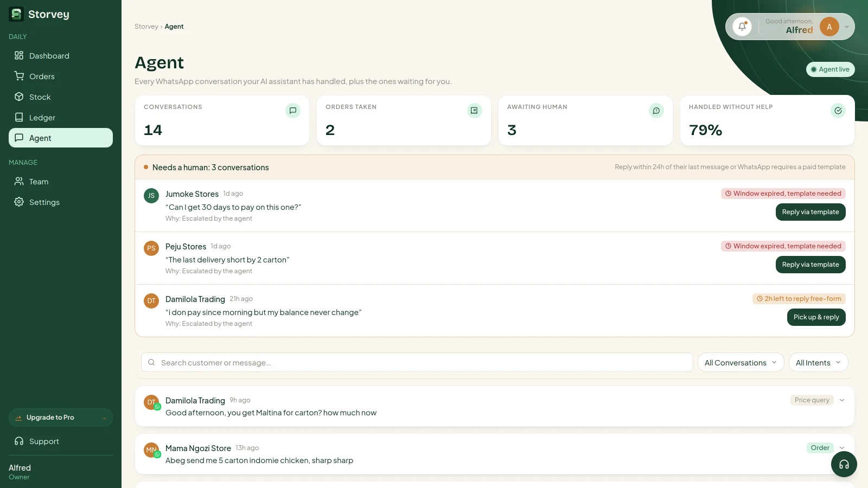
Task: Click 'Needs a human: 3 conversations' heading
Action: 210,168
